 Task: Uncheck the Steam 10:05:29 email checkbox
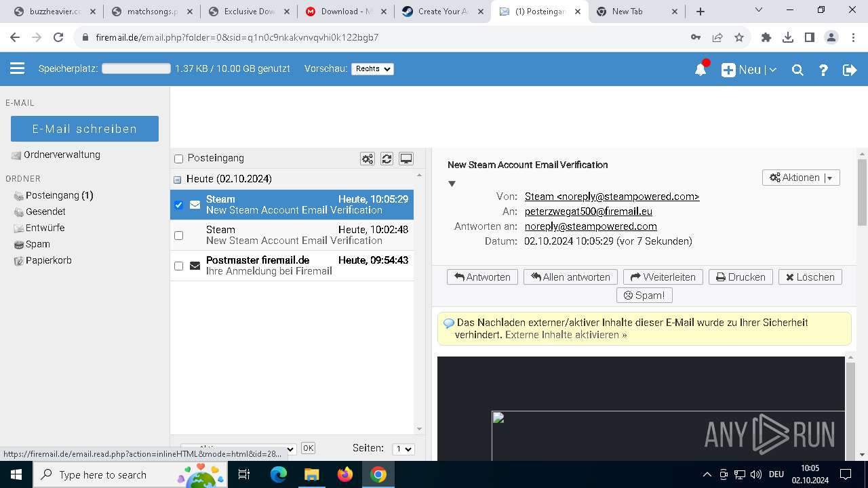(179, 205)
